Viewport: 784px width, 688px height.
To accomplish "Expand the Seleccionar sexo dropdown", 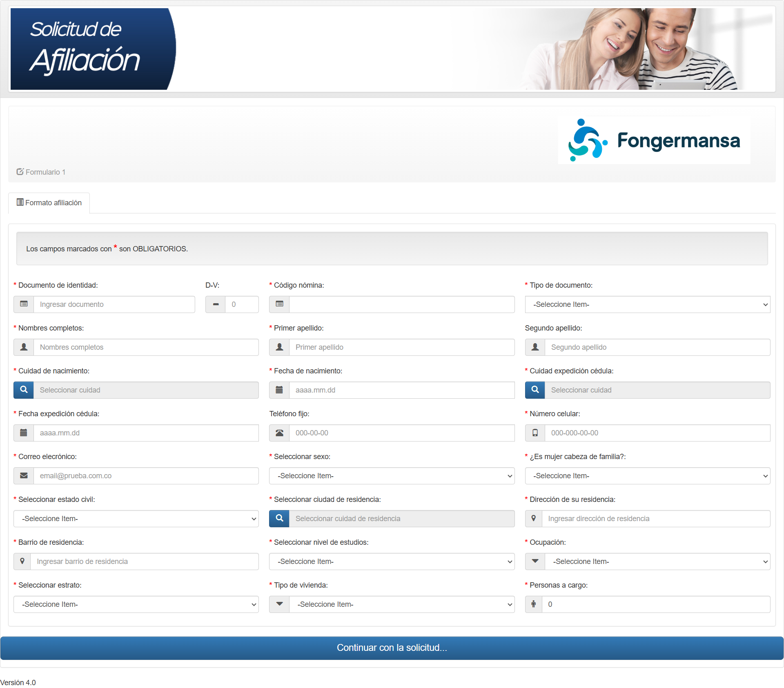I will (x=392, y=476).
